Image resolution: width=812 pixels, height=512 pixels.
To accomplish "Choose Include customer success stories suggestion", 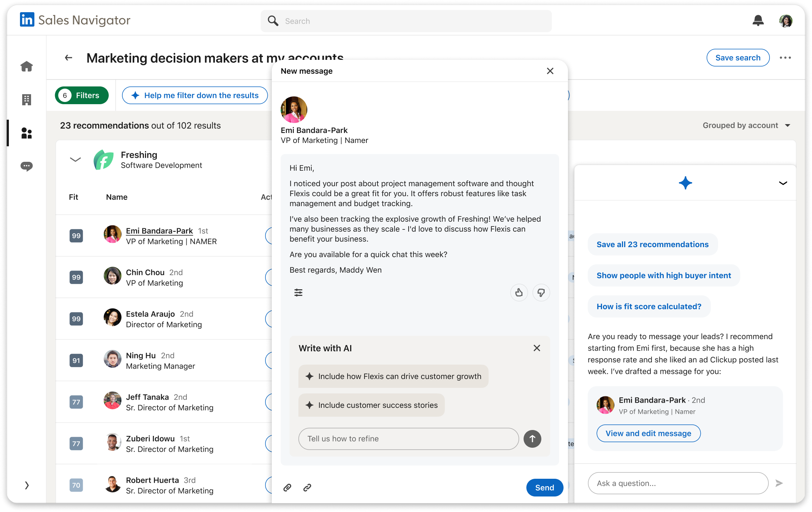I will pos(372,405).
